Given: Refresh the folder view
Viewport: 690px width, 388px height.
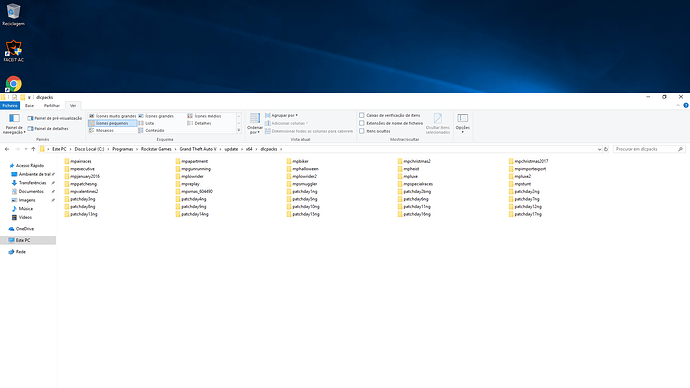Looking at the screenshot, I should pyautogui.click(x=606, y=149).
